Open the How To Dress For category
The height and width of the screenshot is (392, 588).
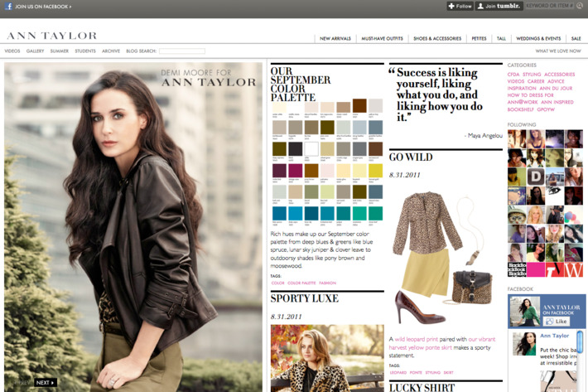531,95
